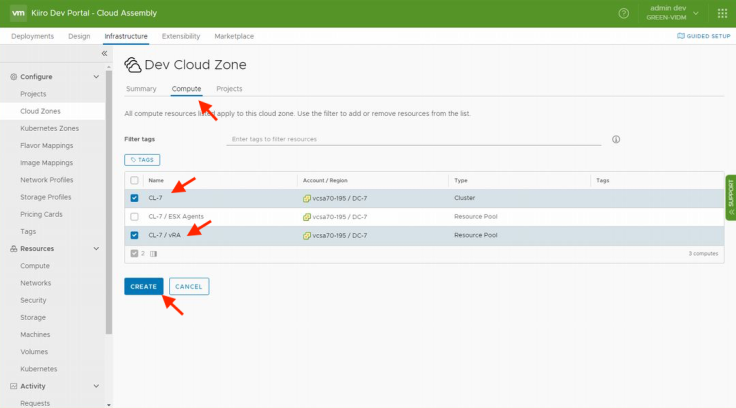Screen dimensions: 736x408
Task: Open Pricing Cards in sidebar
Action: pos(41,215)
